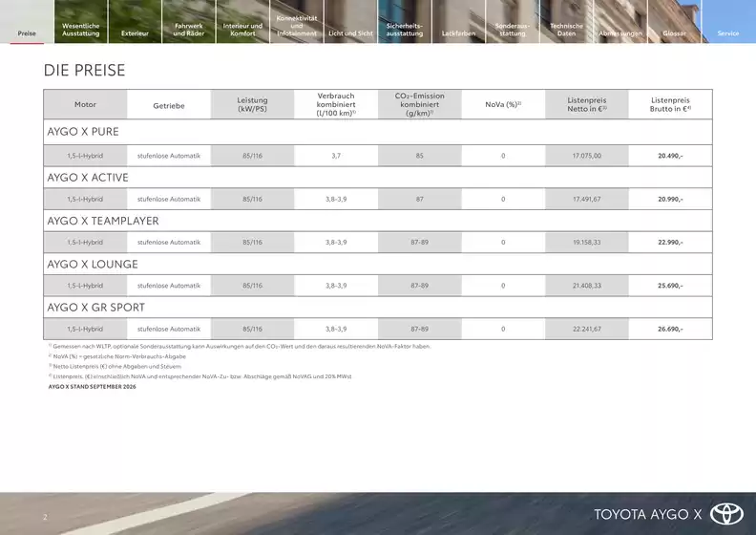Click the 21.408,33 net price
The height and width of the screenshot is (535, 756).
tap(587, 286)
